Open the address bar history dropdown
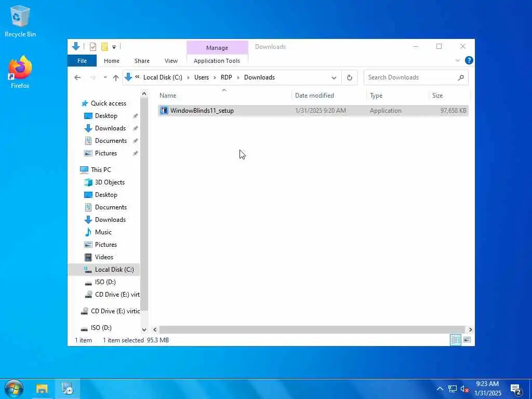The image size is (532, 399). pyautogui.click(x=334, y=78)
